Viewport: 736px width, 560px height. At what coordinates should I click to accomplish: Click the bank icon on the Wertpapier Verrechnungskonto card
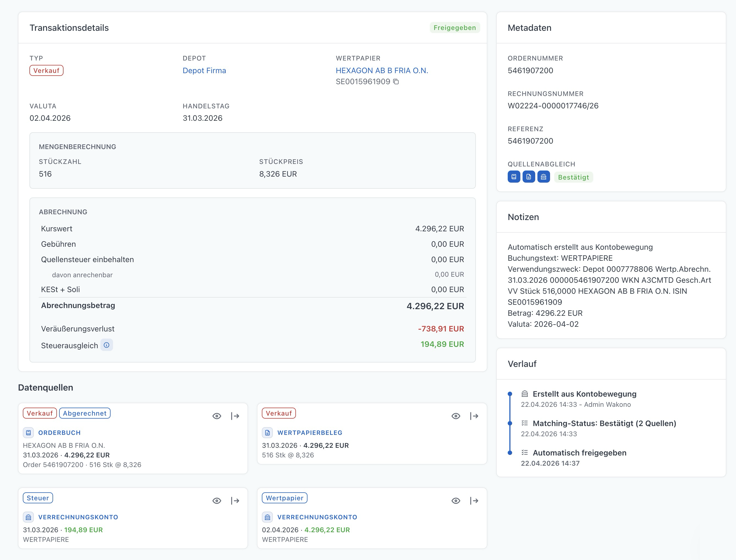267,517
